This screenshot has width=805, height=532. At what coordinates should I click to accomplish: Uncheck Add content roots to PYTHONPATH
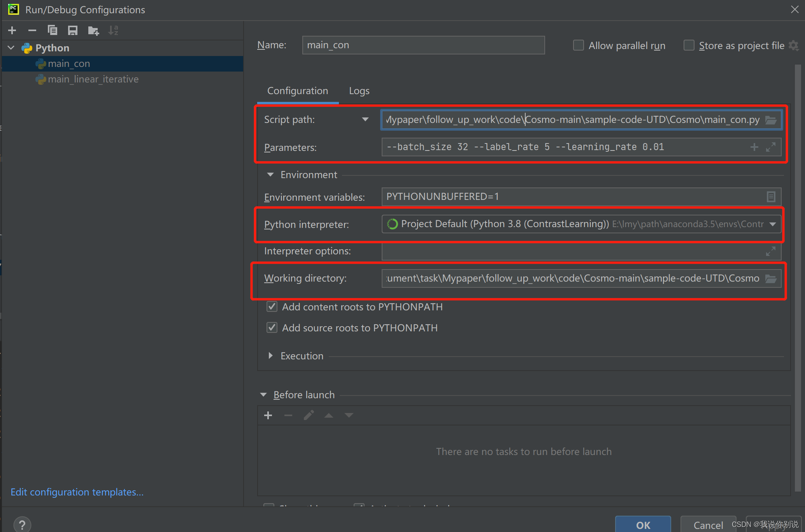click(272, 307)
